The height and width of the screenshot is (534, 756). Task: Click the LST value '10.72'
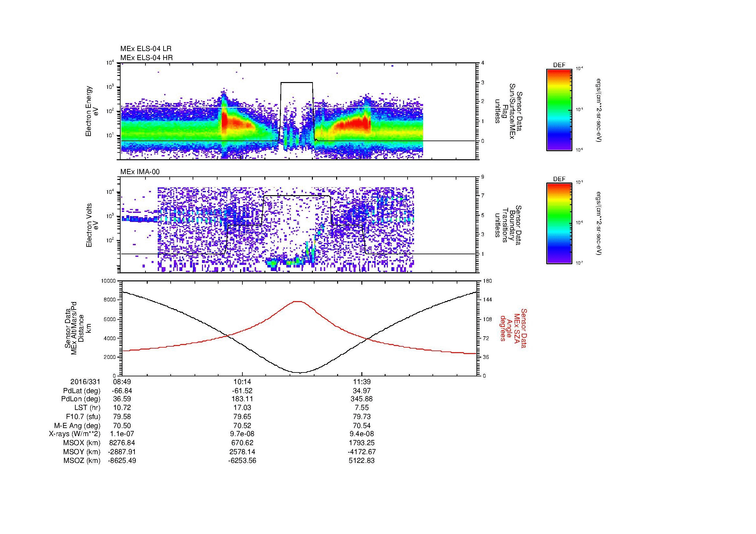point(122,408)
